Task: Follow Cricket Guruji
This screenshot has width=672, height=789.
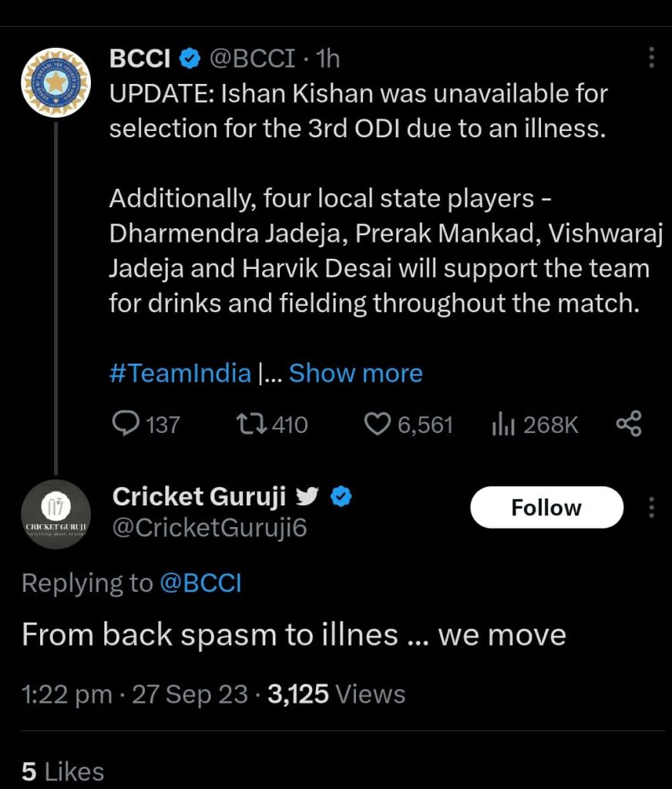Action: coord(546,507)
